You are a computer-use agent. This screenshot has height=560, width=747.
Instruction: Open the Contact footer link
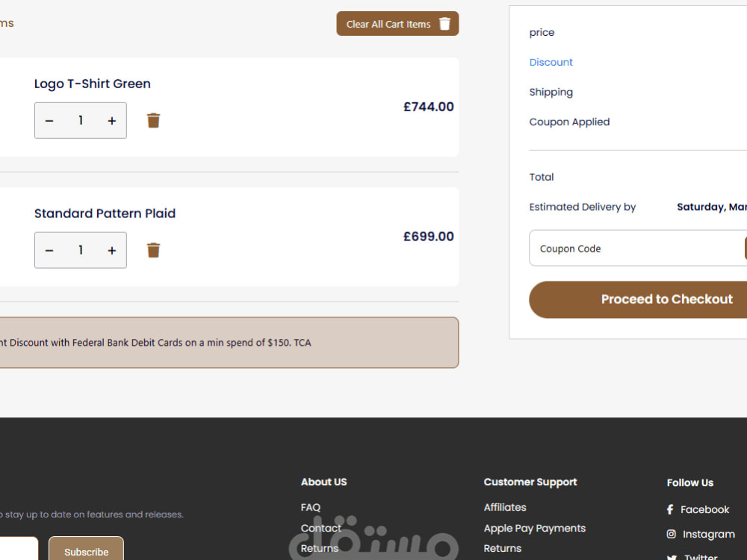point(321,528)
